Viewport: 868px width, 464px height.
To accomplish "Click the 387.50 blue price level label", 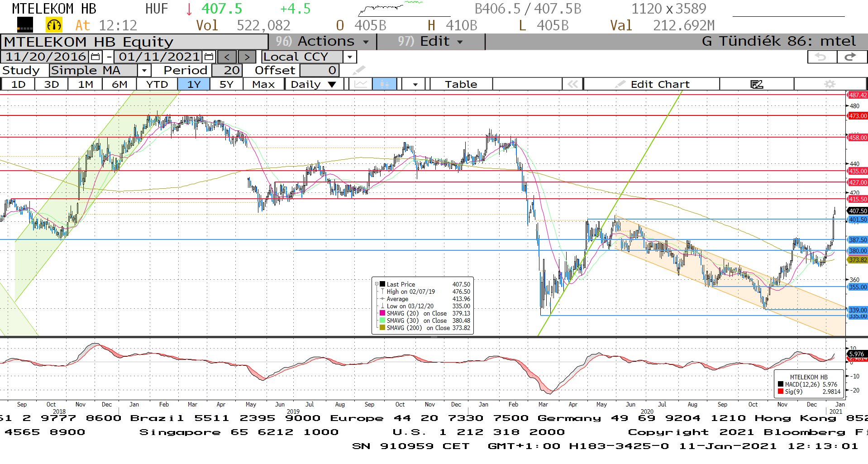I will pyautogui.click(x=857, y=240).
